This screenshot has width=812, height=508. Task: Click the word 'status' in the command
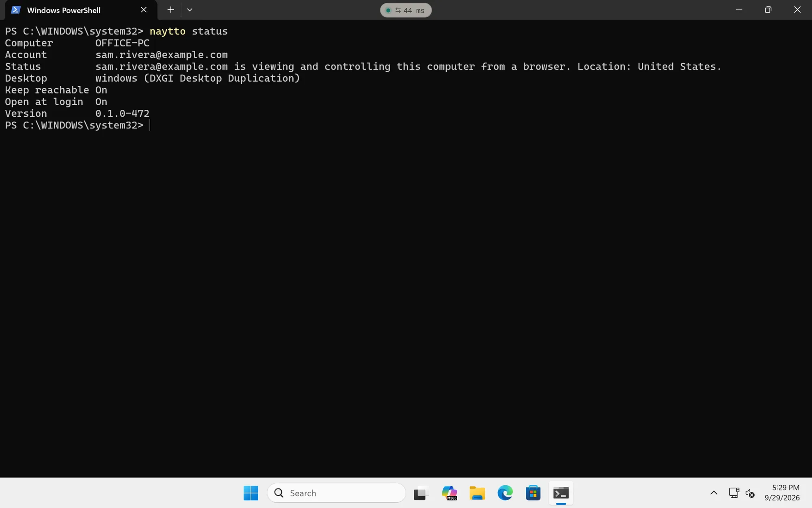tap(209, 31)
